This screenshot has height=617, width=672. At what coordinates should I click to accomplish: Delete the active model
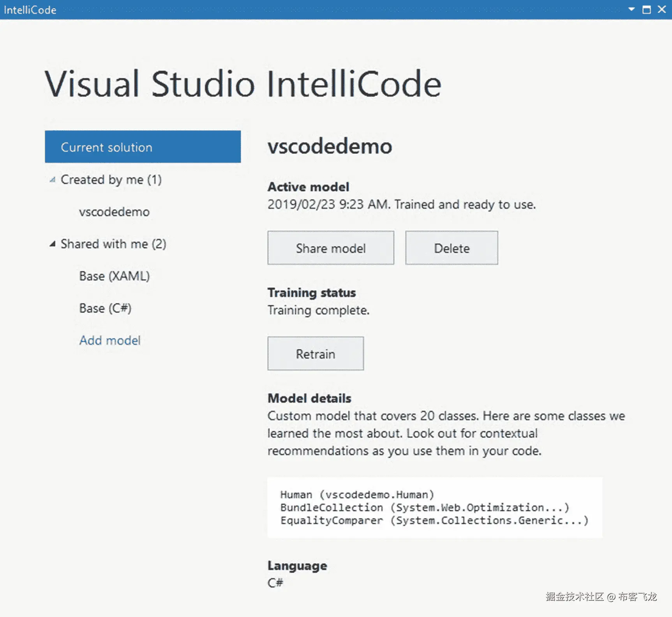(452, 248)
